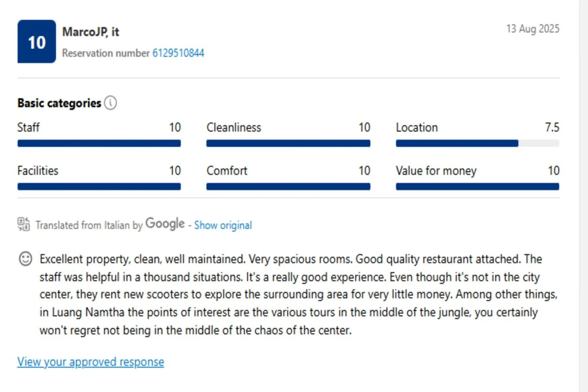Open reservation number 6129510844

(178, 53)
